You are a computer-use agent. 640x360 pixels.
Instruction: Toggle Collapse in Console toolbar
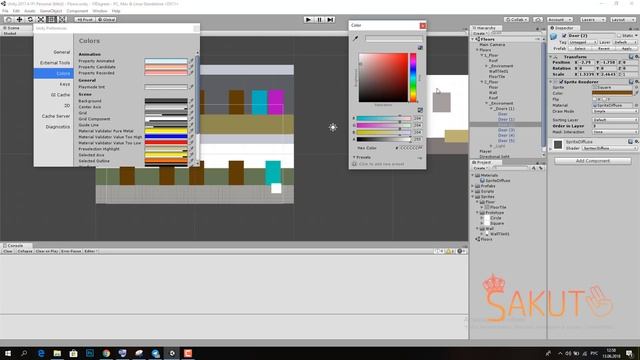[24, 251]
